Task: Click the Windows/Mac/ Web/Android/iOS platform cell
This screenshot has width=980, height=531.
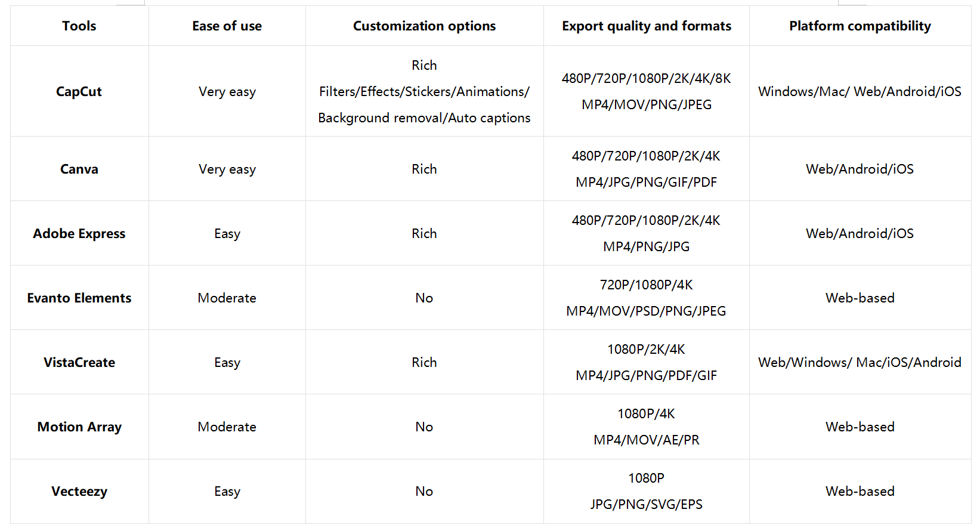Action: point(860,92)
